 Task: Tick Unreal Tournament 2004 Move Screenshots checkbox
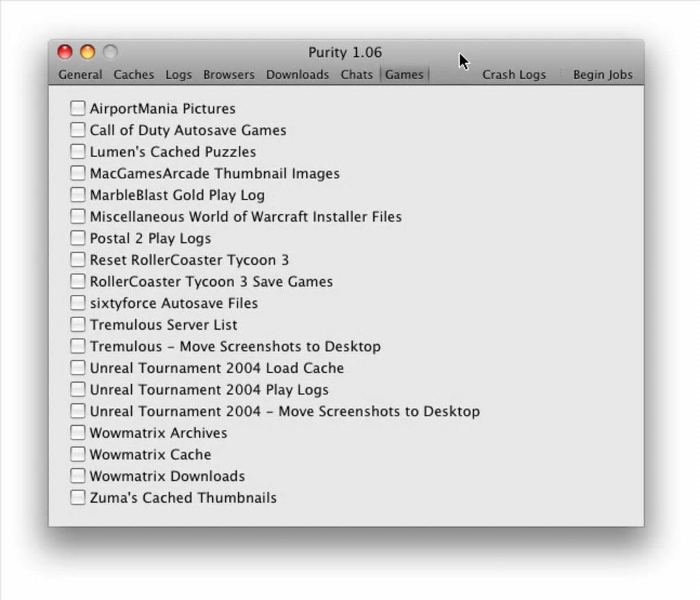click(x=78, y=411)
